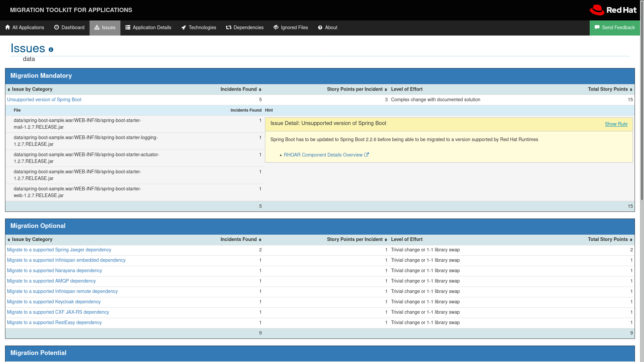644x362 pixels.
Task: Expand Migrate to a supported Narayana dependency
Action: pos(54,270)
